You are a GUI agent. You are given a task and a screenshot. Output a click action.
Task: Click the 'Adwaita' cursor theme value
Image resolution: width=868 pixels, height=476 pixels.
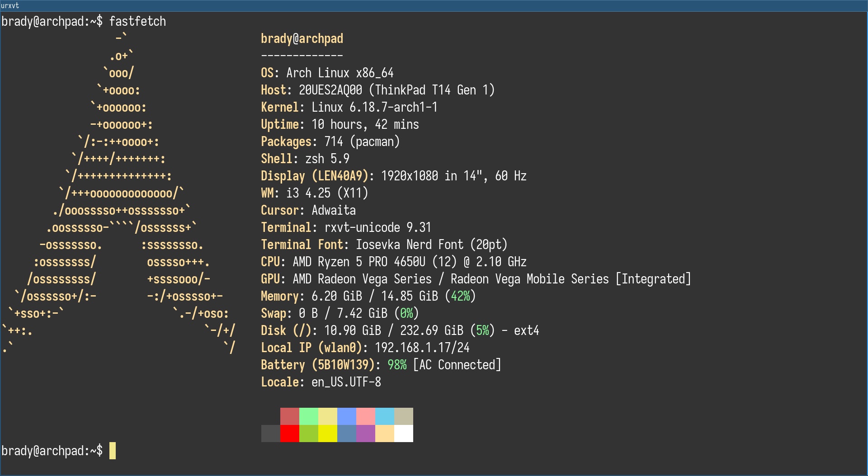tap(334, 210)
